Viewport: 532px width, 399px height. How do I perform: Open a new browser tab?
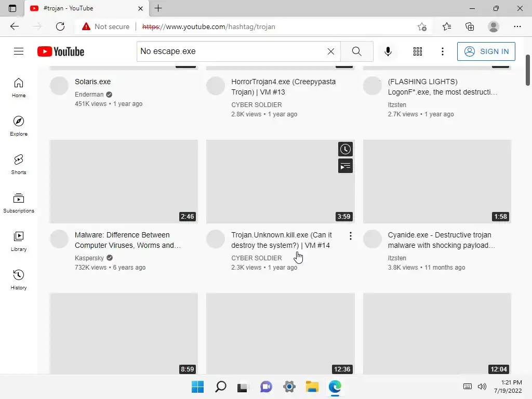click(x=158, y=8)
